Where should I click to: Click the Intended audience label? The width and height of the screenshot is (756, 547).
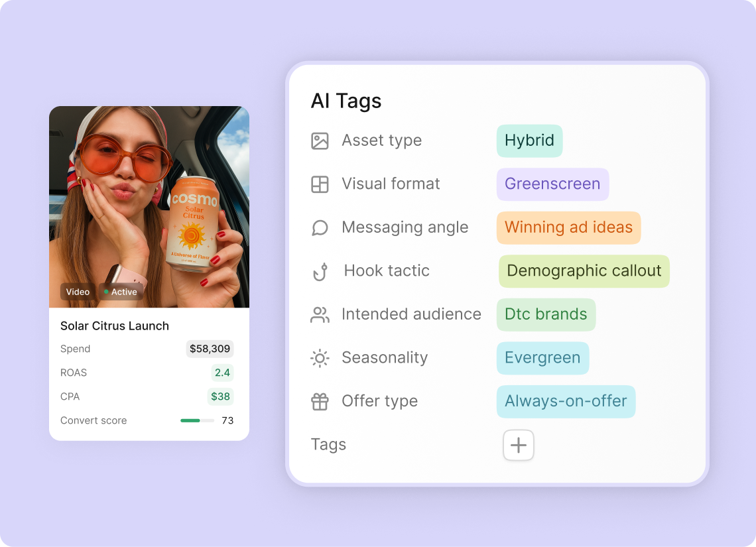pos(411,315)
